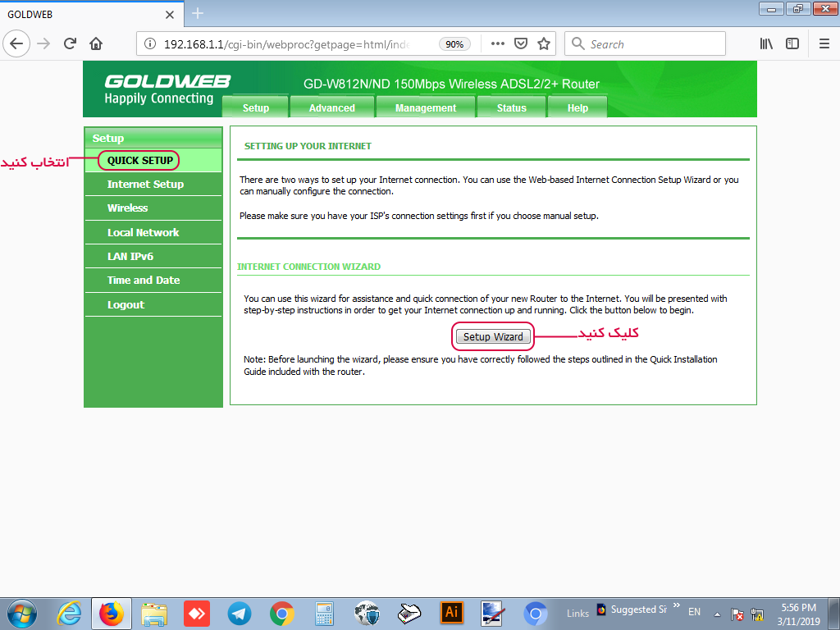Open the Firefox hamburger menu
The image size is (840, 630).
[x=824, y=43]
